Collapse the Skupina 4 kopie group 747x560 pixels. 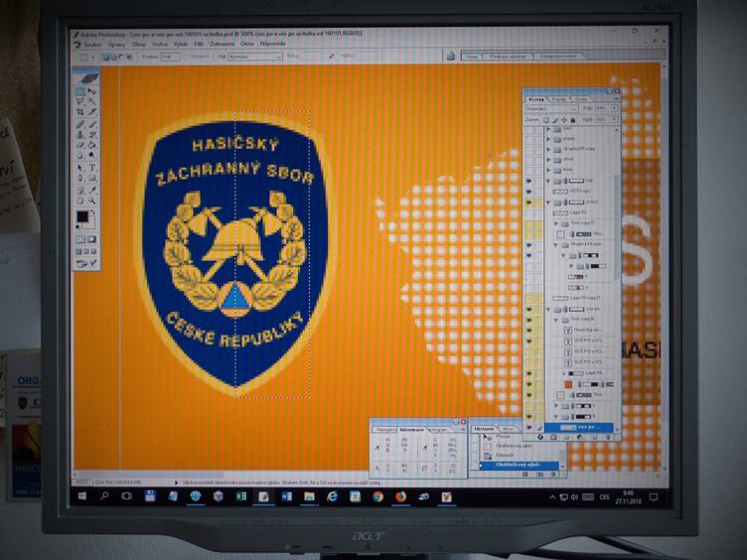coord(556,245)
